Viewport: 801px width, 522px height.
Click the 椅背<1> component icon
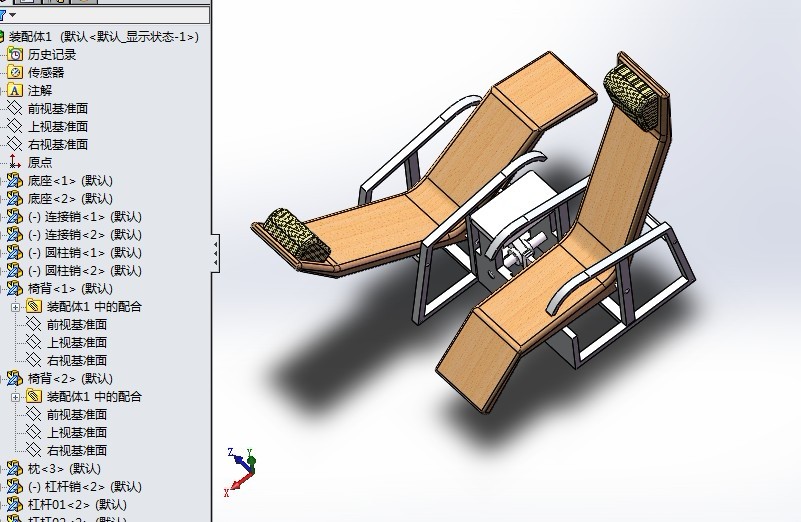[15, 289]
